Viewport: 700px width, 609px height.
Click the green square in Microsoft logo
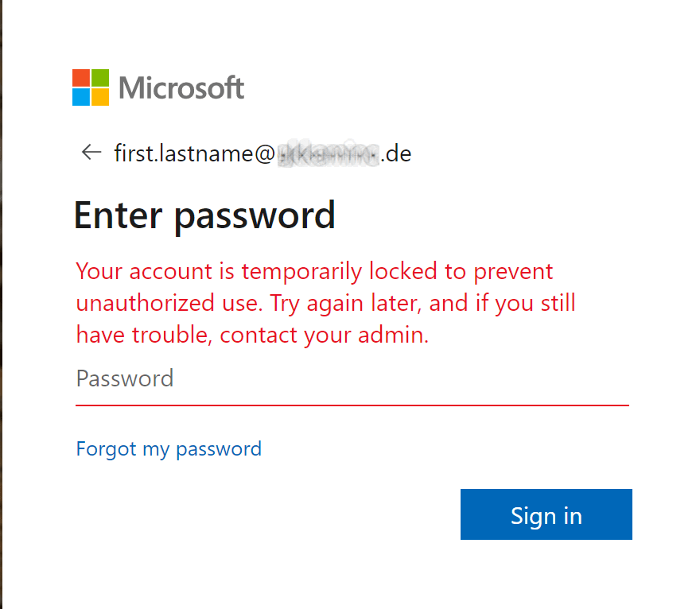pos(100,78)
